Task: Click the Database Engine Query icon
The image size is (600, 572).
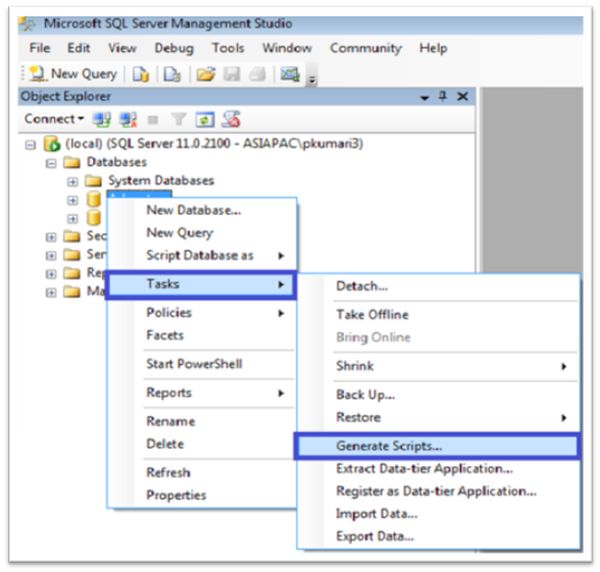Action: [140, 74]
